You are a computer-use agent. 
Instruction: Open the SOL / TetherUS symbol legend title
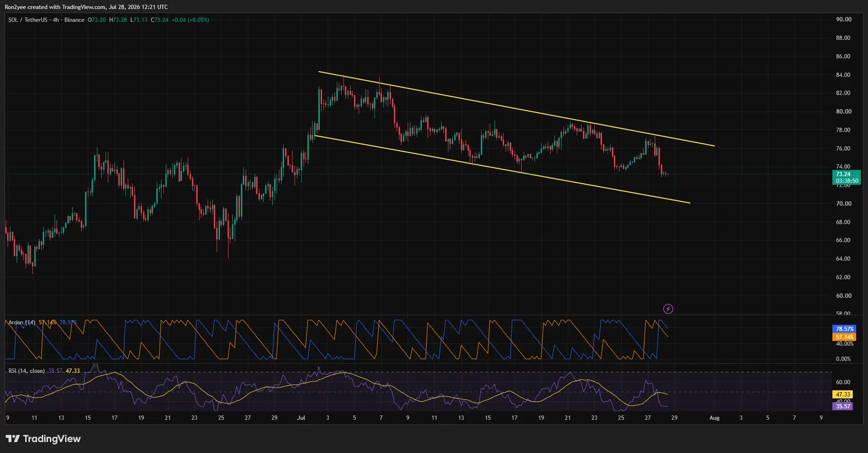coord(46,20)
